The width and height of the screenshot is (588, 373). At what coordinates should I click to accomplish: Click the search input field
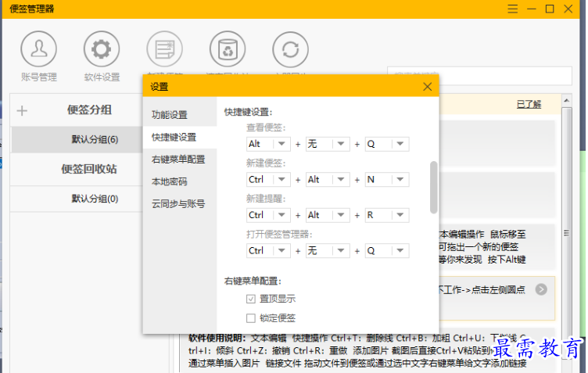479,76
